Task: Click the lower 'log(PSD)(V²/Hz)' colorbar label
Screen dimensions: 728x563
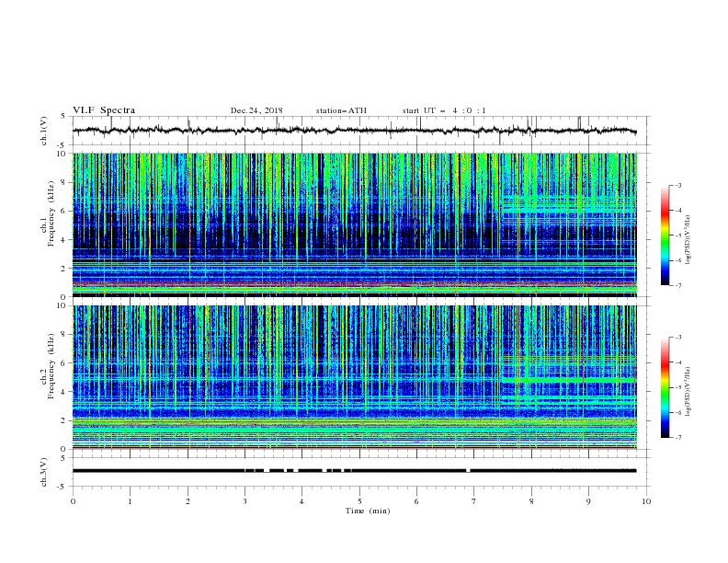Action: [688, 392]
